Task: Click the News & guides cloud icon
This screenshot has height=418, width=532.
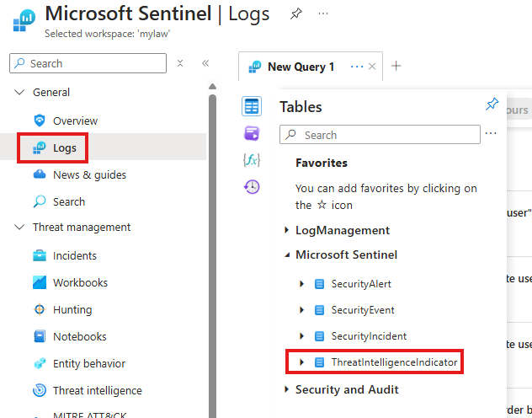Action: click(40, 174)
